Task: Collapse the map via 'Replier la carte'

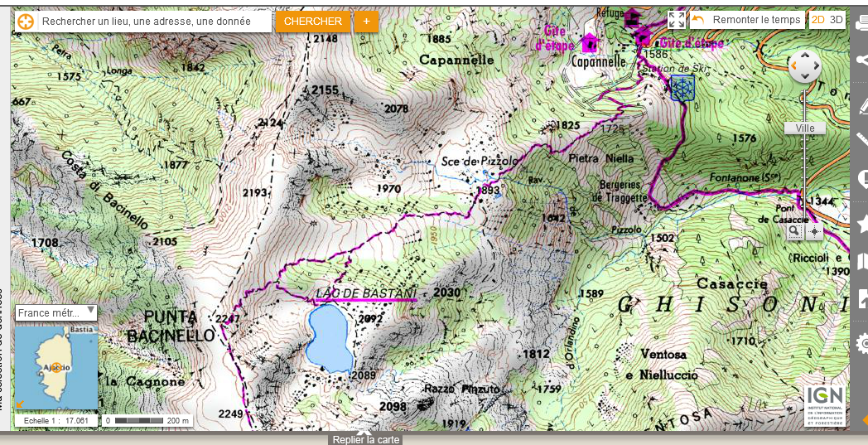Action: (x=365, y=439)
